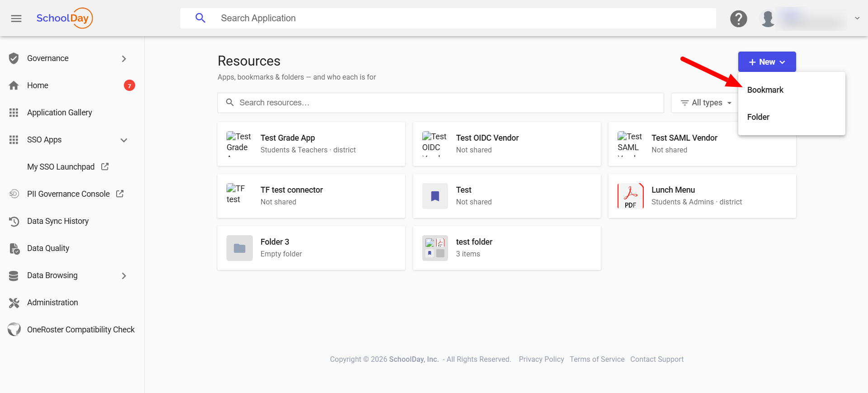
Task: Click the Governance shield icon
Action: (x=14, y=58)
